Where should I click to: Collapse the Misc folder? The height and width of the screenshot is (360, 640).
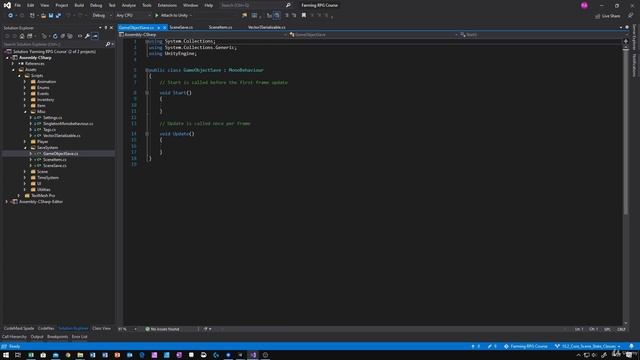(25, 111)
